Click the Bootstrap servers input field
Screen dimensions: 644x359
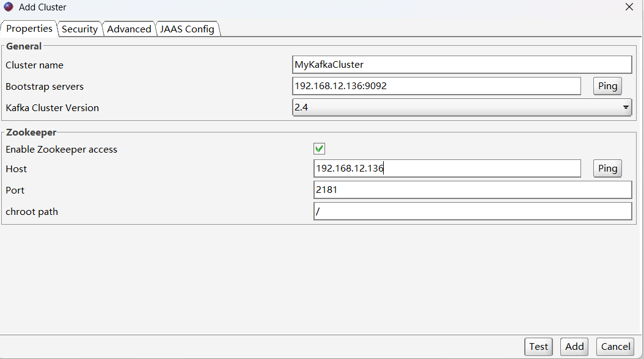[x=437, y=86]
